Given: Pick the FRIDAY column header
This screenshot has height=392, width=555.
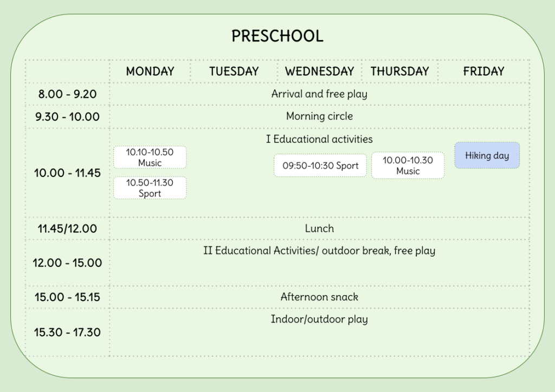Looking at the screenshot, I should [483, 71].
